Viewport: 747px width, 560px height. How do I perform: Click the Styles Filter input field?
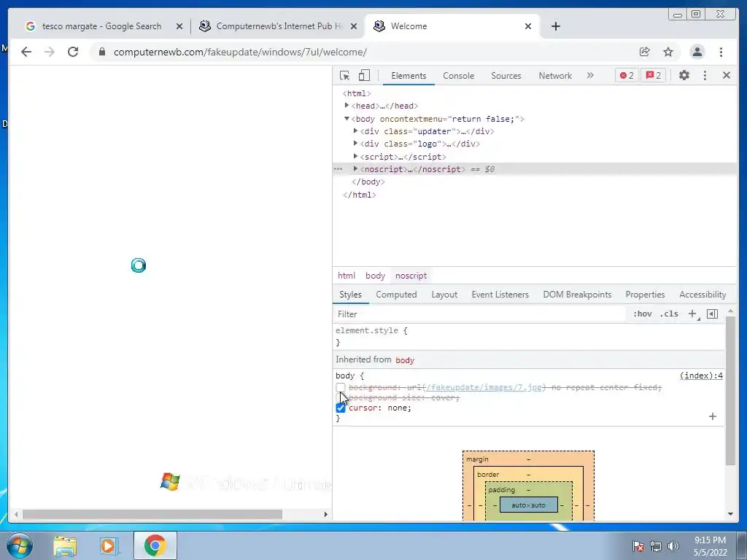[479, 314]
